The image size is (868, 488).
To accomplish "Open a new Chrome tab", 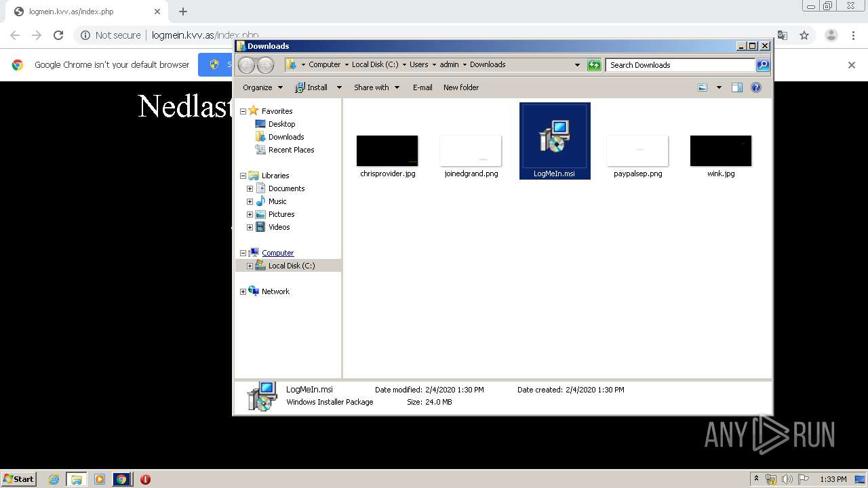I will click(x=183, y=12).
